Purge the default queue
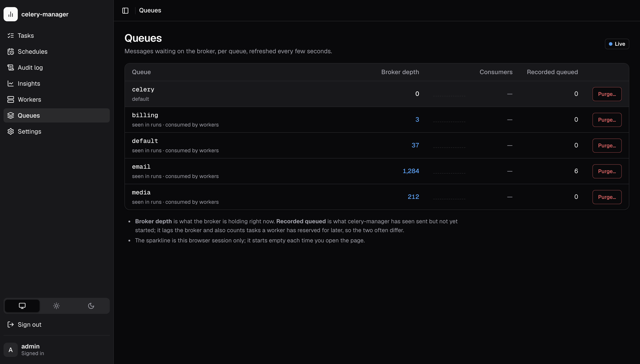640x364 pixels. click(x=607, y=146)
